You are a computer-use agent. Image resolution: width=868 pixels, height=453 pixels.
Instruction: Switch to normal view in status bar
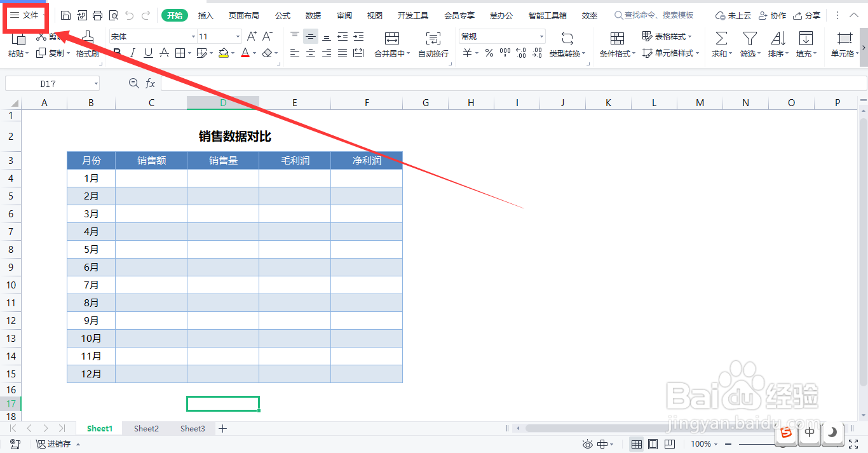[x=636, y=444]
